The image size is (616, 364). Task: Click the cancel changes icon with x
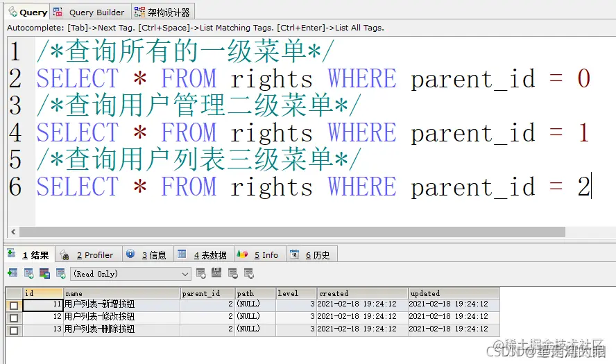tap(248, 273)
